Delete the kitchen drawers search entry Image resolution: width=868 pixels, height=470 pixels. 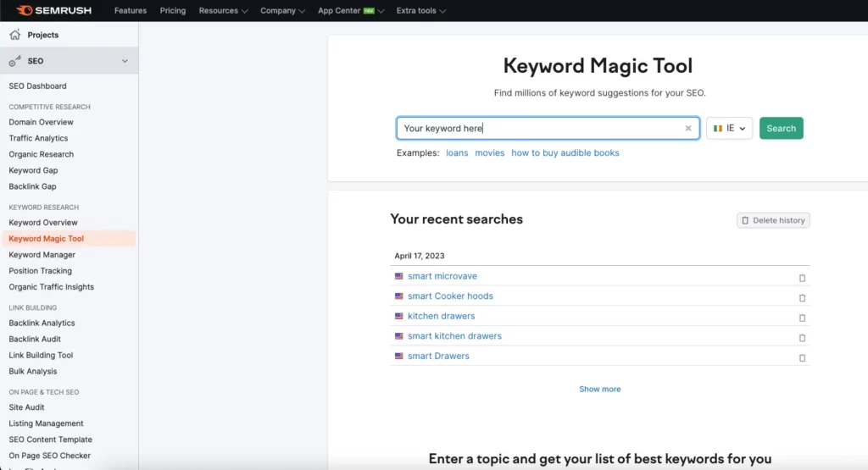[x=802, y=318]
